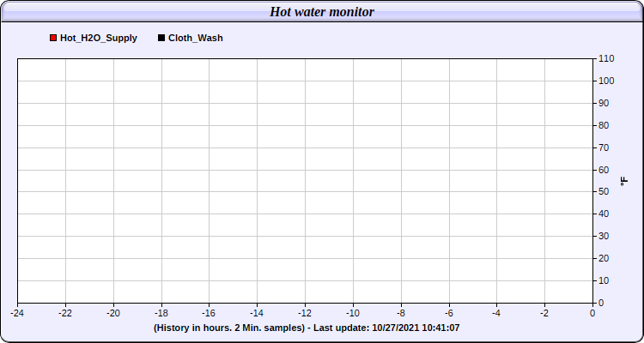Click the -18 x-axis tick label

pos(161,314)
